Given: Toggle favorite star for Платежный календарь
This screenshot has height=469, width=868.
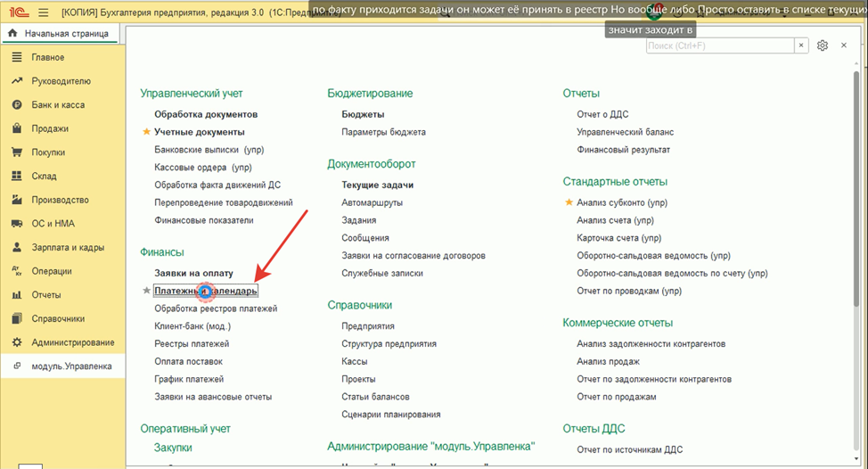Looking at the screenshot, I should [147, 291].
